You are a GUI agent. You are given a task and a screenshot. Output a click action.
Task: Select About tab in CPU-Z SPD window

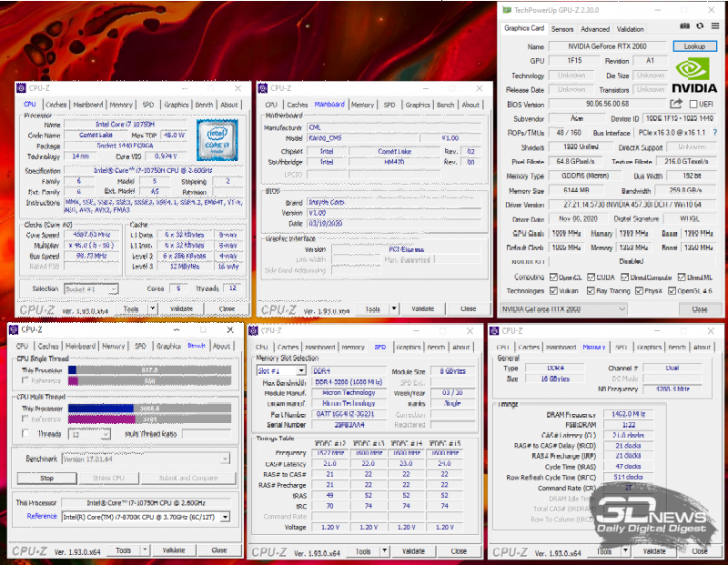[461, 347]
